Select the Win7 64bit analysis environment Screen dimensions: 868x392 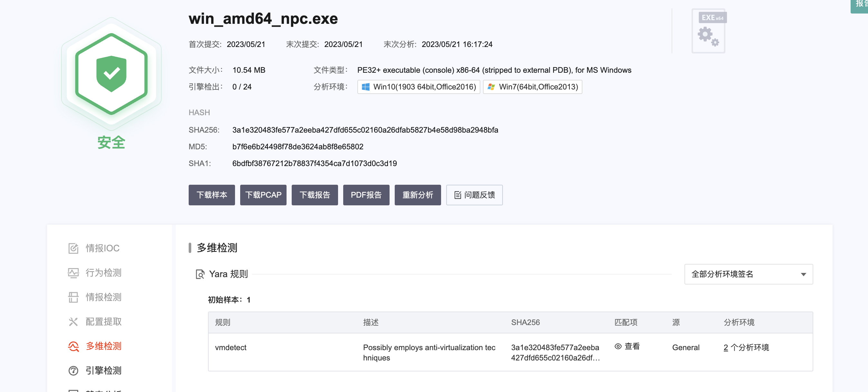[x=533, y=87]
